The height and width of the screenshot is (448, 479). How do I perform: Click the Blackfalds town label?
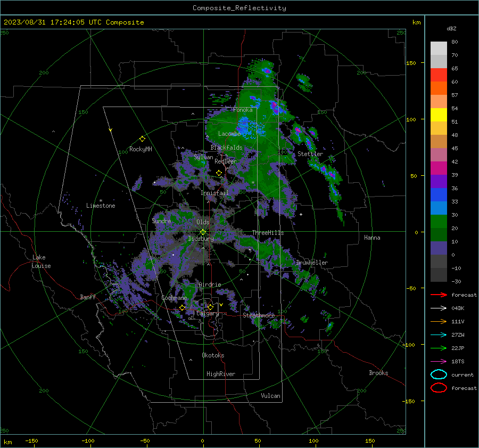pyautogui.click(x=226, y=148)
